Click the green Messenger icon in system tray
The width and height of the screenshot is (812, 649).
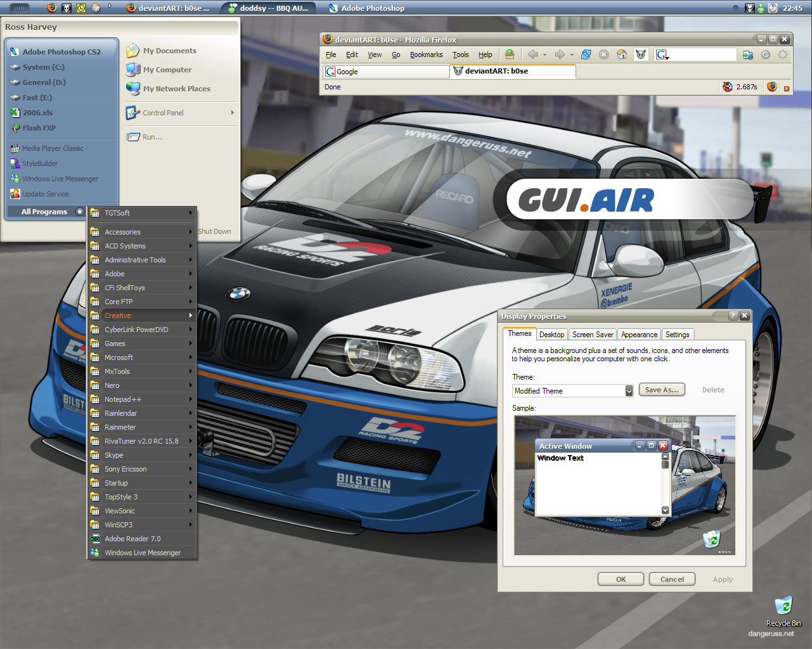[x=761, y=8]
